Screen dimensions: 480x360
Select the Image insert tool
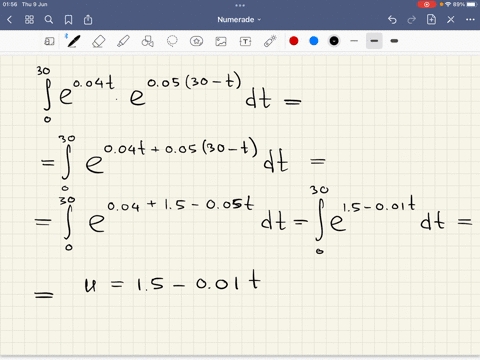point(221,41)
